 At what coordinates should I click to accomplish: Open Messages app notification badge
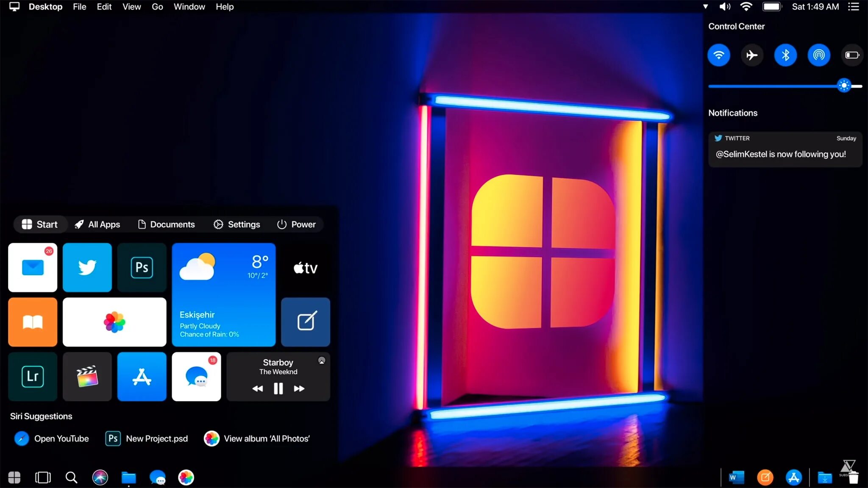[212, 360]
